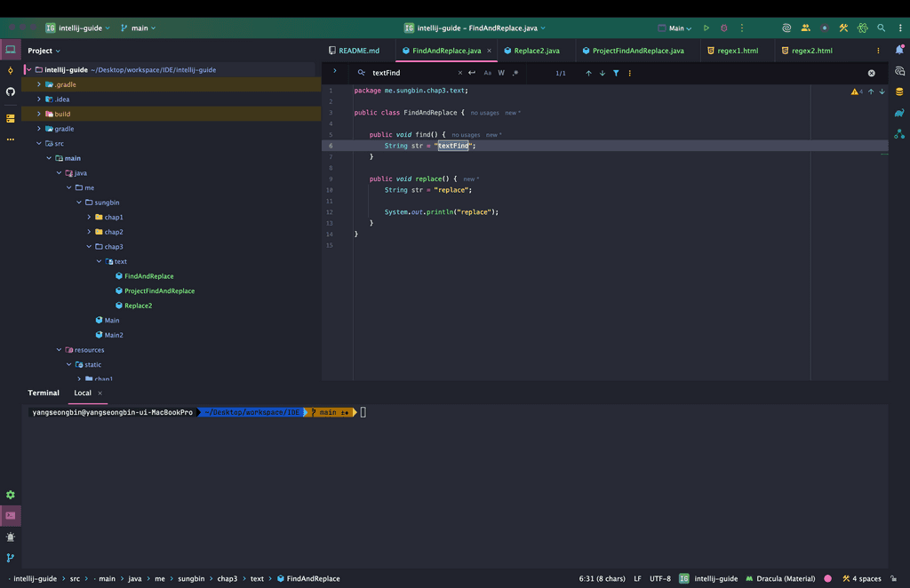Screen dimensions: 910x588
Task: Run the Main configuration with play button
Action: 706,28
